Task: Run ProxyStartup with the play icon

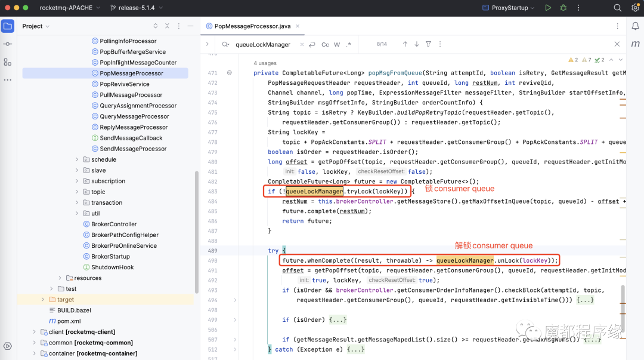Action: [x=548, y=8]
